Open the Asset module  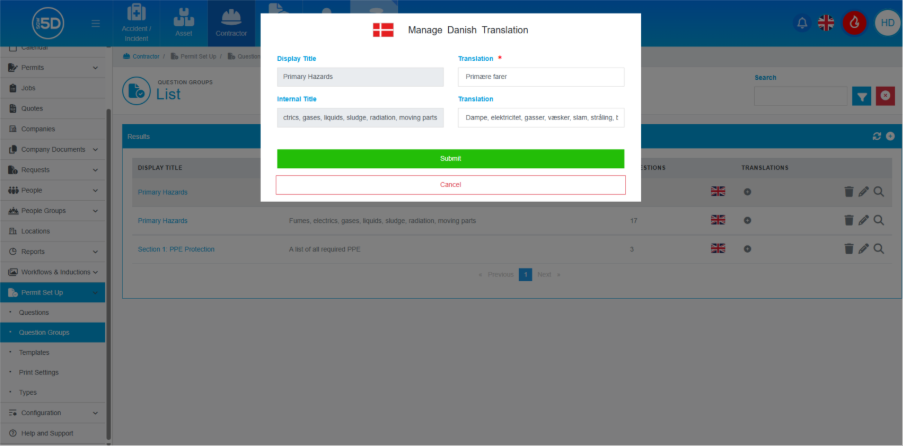[184, 23]
